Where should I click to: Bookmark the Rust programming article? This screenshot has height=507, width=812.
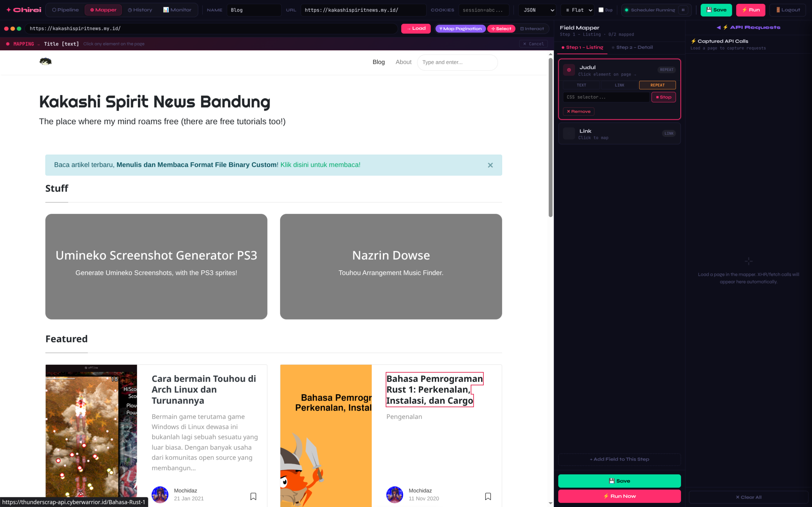488,496
